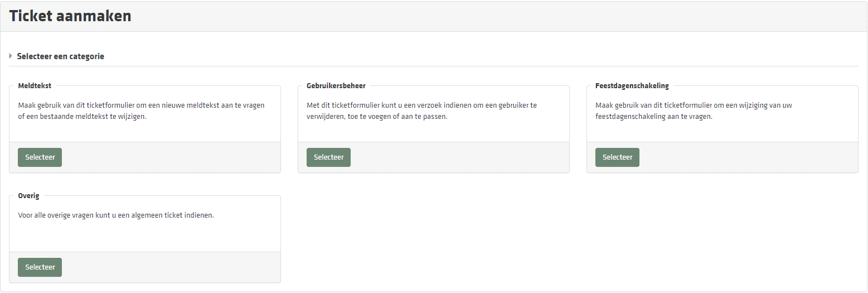The height and width of the screenshot is (293, 868).
Task: Click the Gebruikersbeheer card title
Action: click(336, 86)
